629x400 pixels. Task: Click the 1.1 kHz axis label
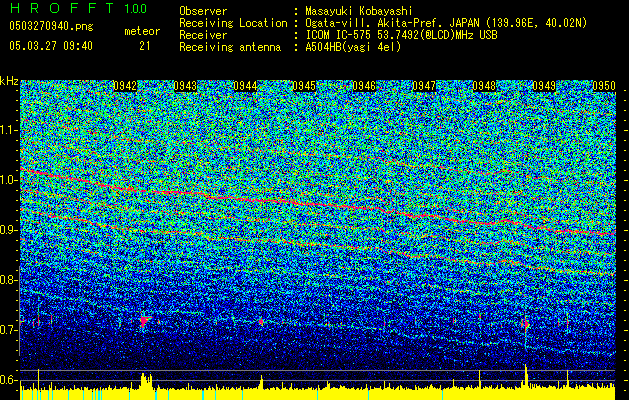tap(8, 130)
